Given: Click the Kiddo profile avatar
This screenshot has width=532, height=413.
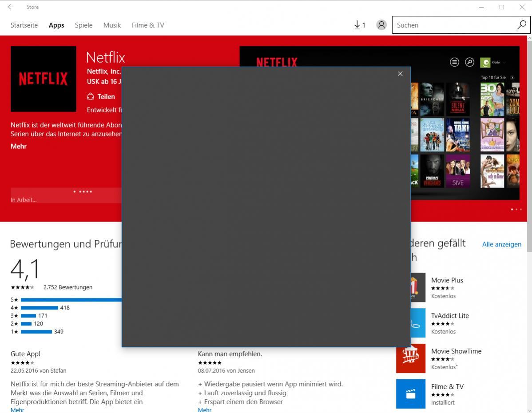Looking at the screenshot, I should 485,63.
